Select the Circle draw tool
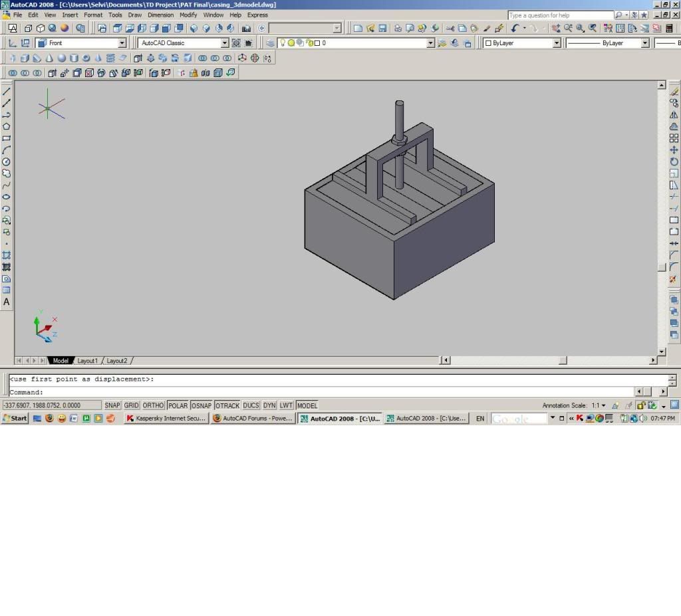Viewport: 681px width, 616px height. pyautogui.click(x=7, y=161)
